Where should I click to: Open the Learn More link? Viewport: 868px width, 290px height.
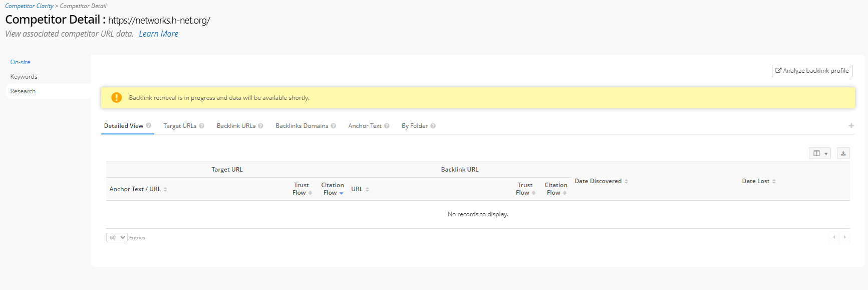click(x=158, y=34)
